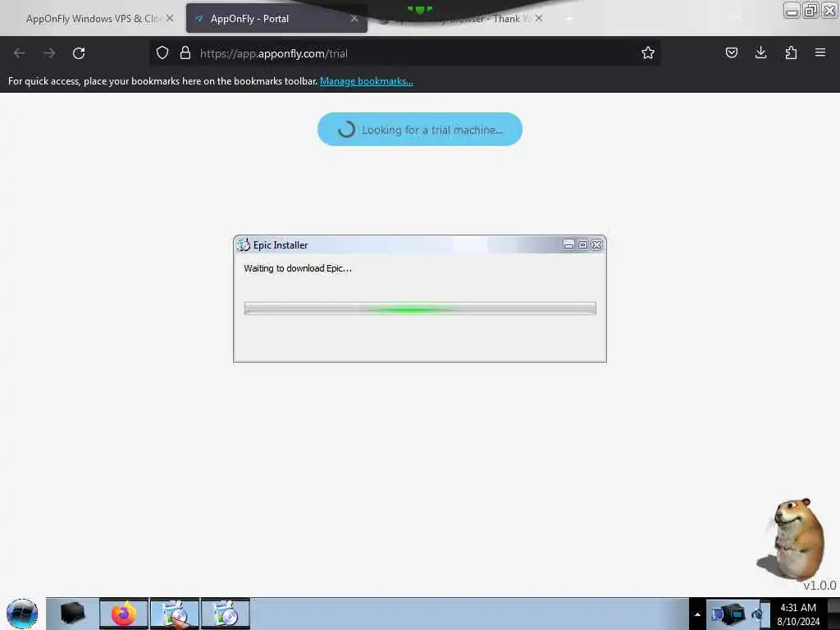Open the first Epic installer taskbar item
This screenshot has width=840, height=630.
click(x=175, y=614)
